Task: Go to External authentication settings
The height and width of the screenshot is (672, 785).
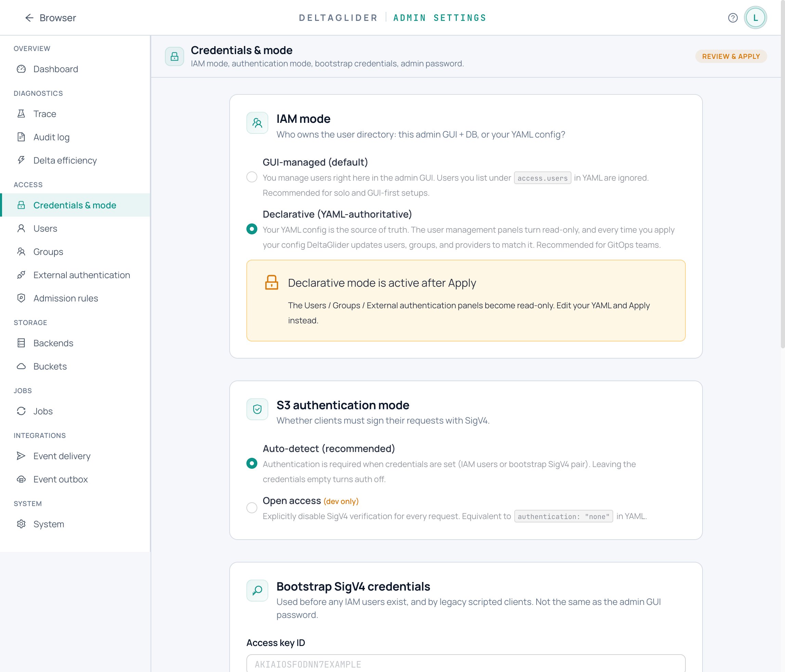Action: click(75, 275)
